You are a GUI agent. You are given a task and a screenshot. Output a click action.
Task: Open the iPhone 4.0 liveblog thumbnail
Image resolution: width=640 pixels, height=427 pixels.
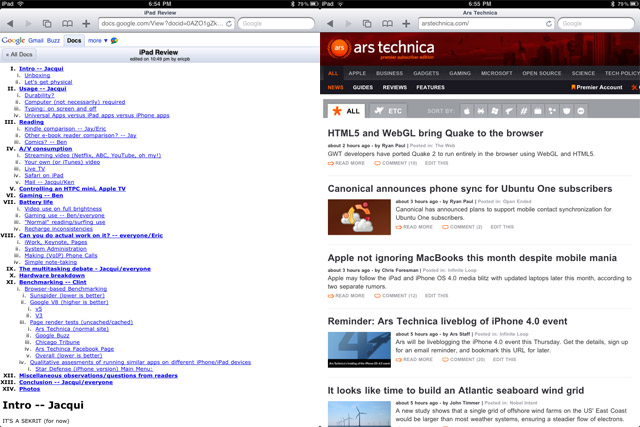point(359,349)
